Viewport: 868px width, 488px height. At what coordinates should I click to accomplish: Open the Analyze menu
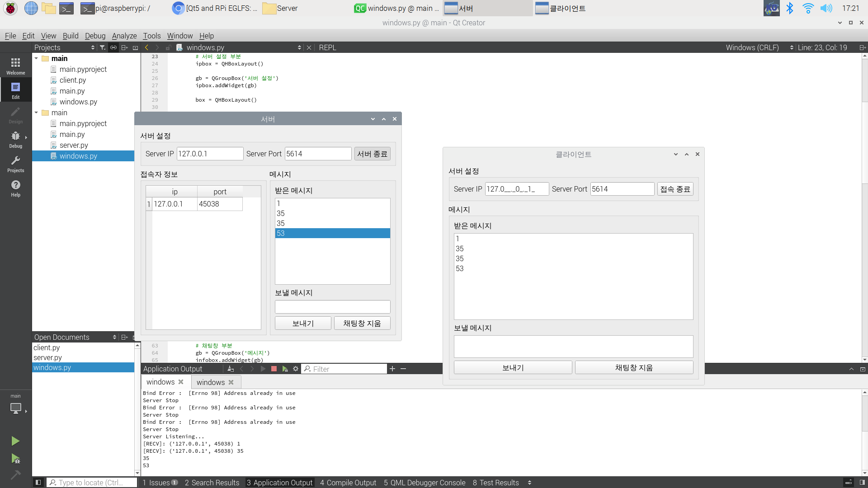[x=124, y=36]
